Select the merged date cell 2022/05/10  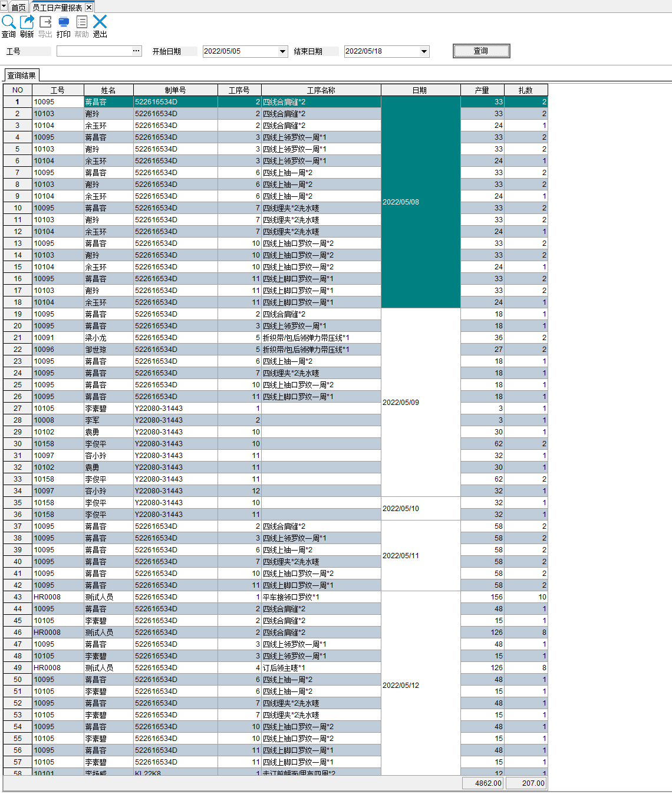420,508
